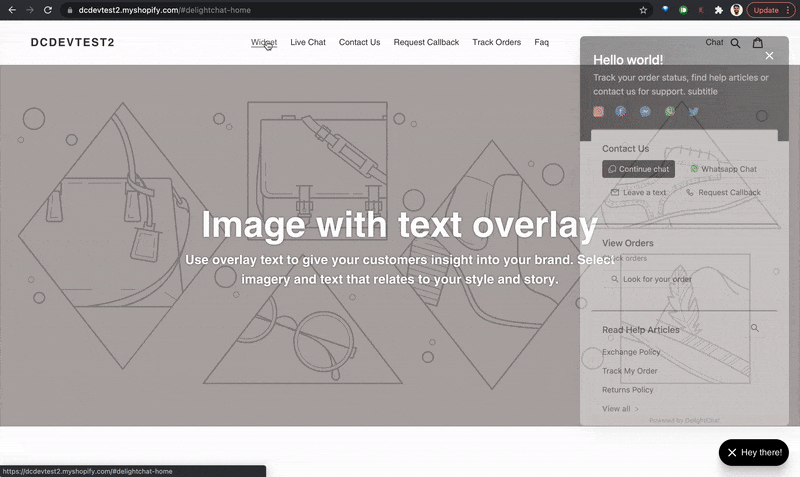This screenshot has height=477, width=800.
Task: Open the Chrome extensions puzzle icon
Action: pyautogui.click(x=718, y=10)
